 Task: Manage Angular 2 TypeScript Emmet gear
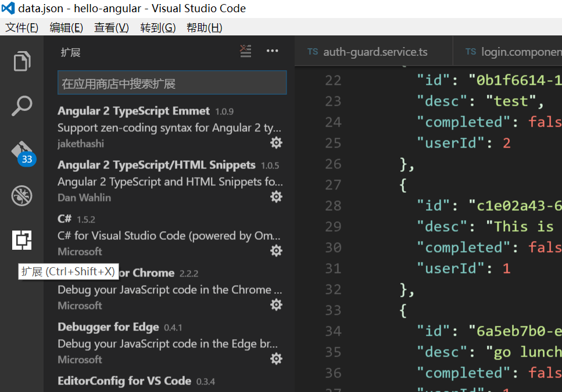click(x=276, y=143)
